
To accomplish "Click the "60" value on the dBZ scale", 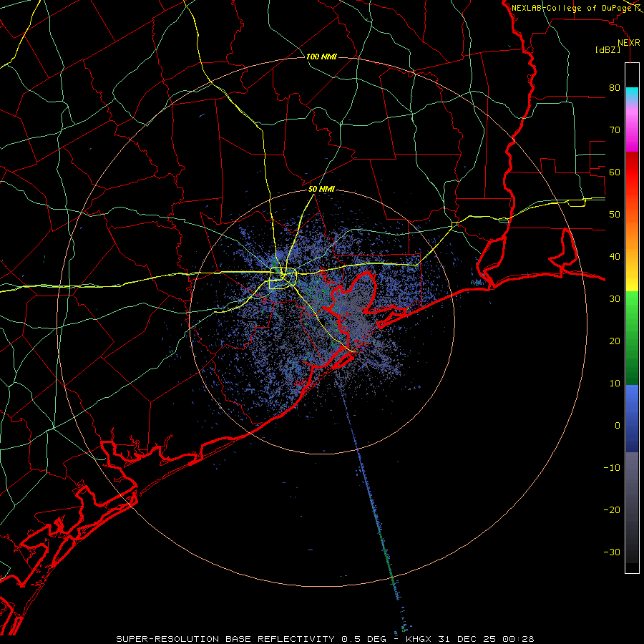I will click(615, 172).
